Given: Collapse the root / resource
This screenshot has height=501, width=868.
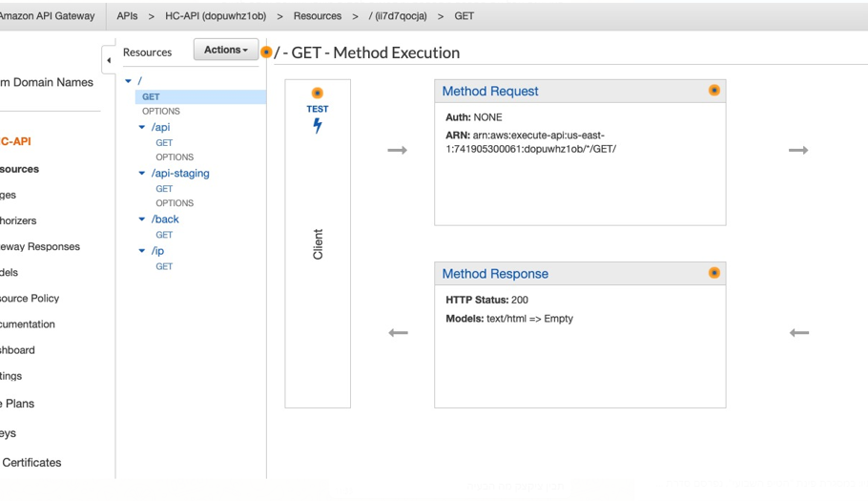Looking at the screenshot, I should pyautogui.click(x=129, y=81).
